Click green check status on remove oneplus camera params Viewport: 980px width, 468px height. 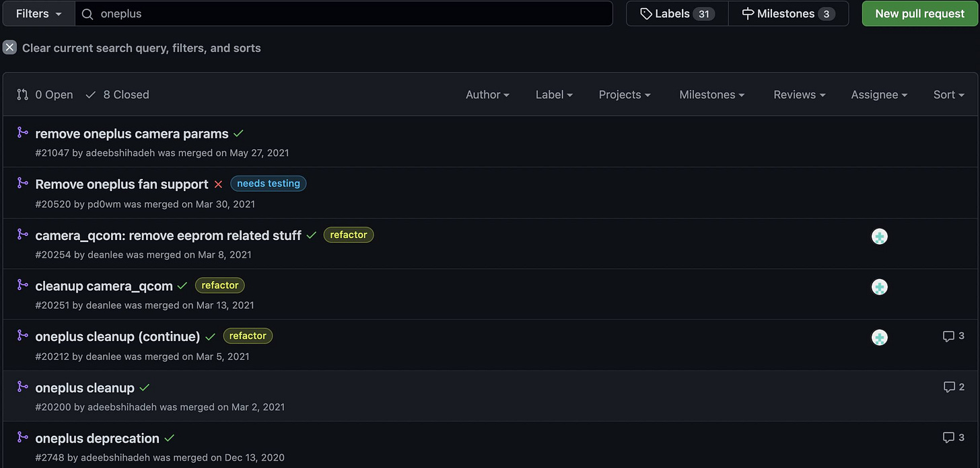pyautogui.click(x=238, y=134)
